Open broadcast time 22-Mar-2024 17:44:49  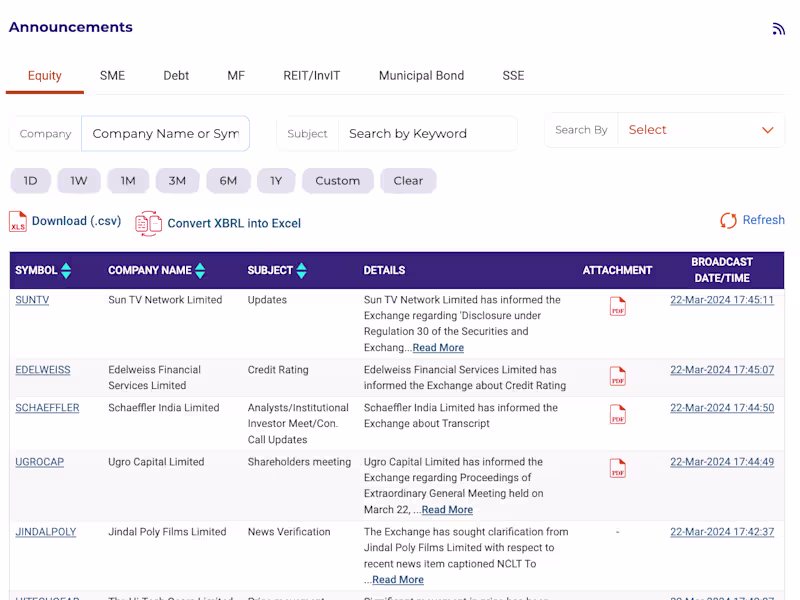pyautogui.click(x=722, y=462)
